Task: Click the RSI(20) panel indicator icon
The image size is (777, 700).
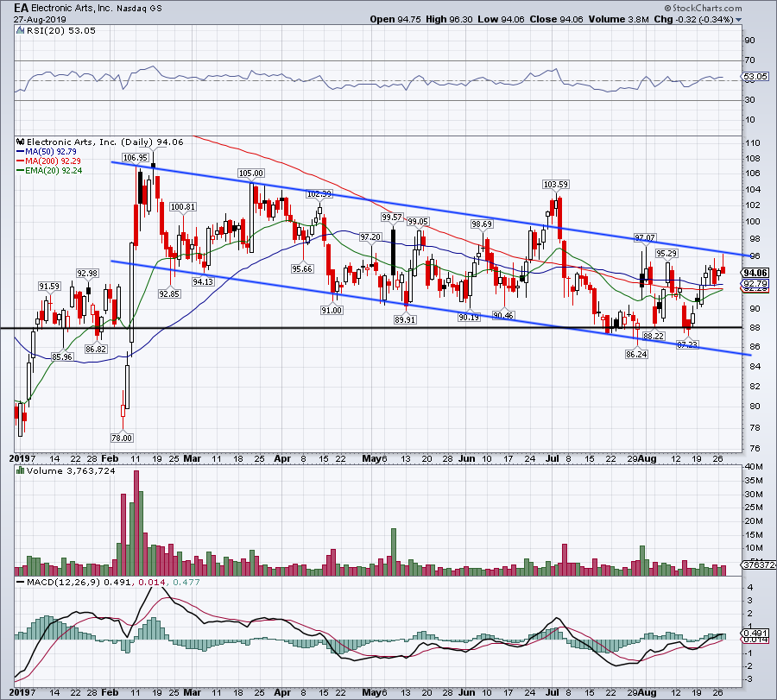Action: (20, 31)
